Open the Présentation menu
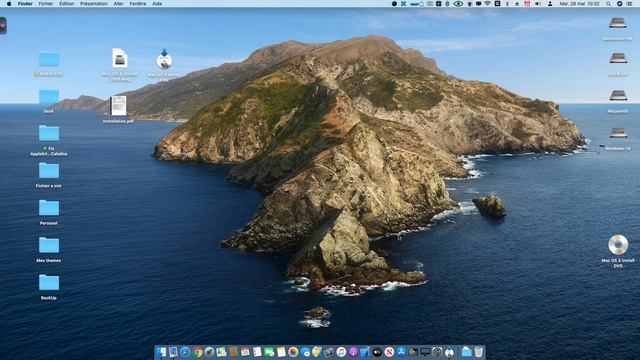Screen dimensions: 640x360 click(94, 4)
